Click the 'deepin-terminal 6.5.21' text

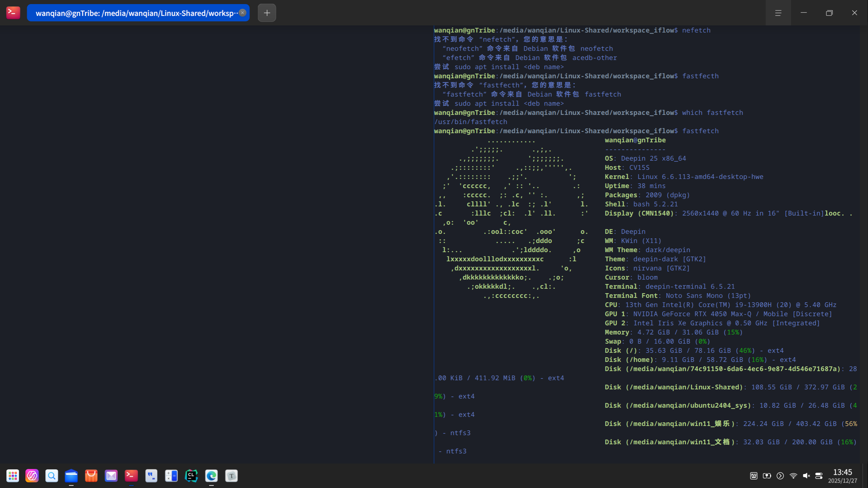point(690,286)
